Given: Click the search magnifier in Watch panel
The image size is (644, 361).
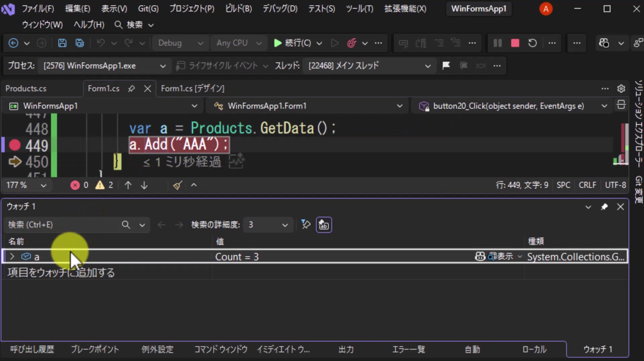Looking at the screenshot, I should pyautogui.click(x=126, y=225).
